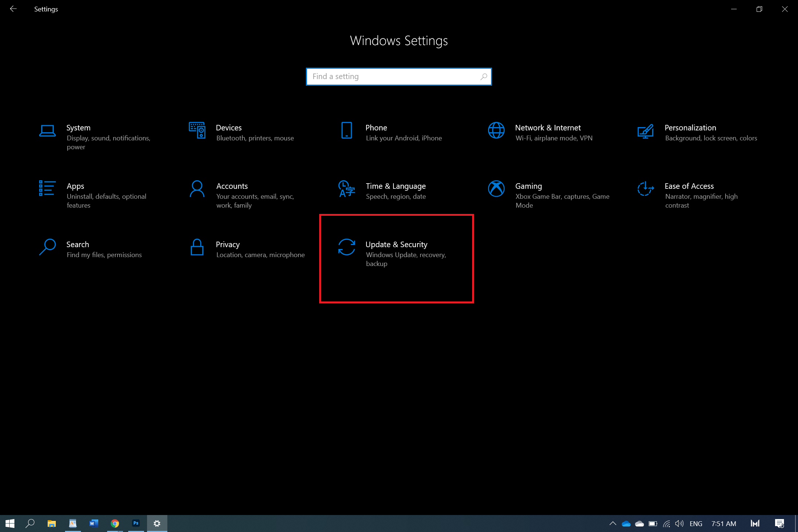The image size is (798, 532).
Task: Show hidden tray icons chevron
Action: (x=613, y=524)
